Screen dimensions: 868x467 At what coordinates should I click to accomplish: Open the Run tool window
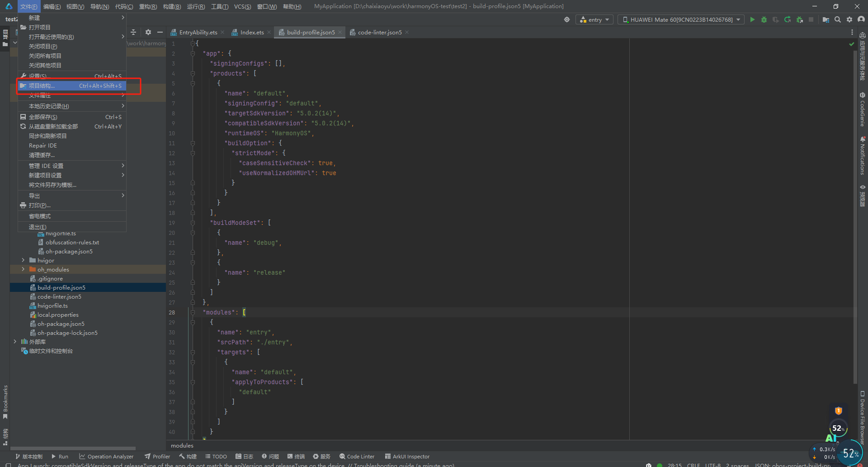(60, 457)
